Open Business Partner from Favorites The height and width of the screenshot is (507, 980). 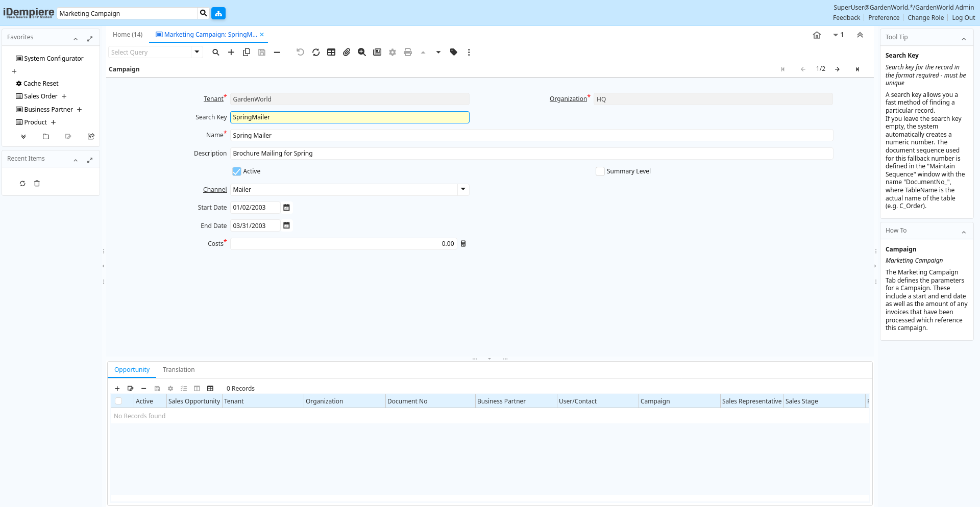pyautogui.click(x=48, y=110)
